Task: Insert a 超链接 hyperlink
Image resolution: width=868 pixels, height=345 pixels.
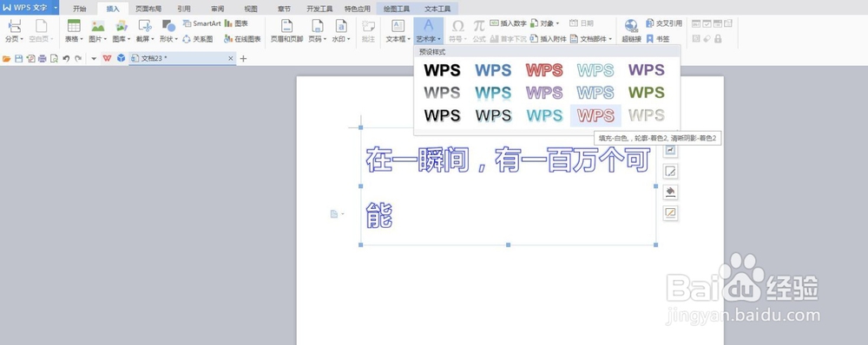Action: coord(631,30)
